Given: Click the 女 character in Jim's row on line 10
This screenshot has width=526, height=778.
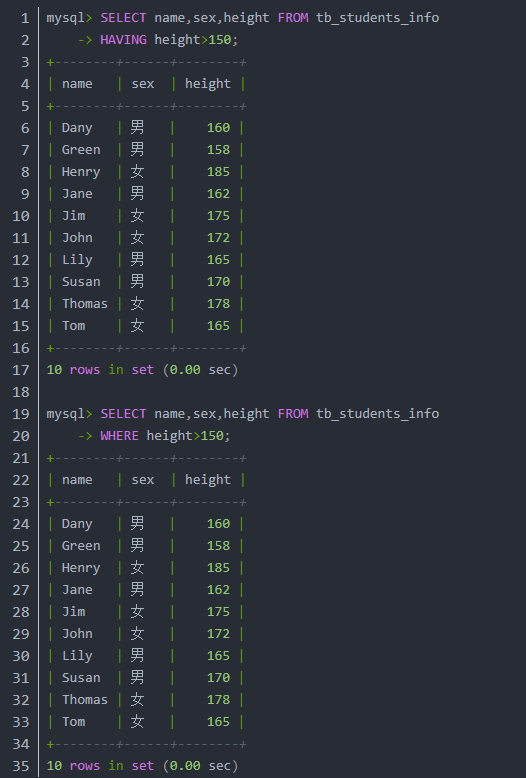Looking at the screenshot, I should pyautogui.click(x=137, y=216).
